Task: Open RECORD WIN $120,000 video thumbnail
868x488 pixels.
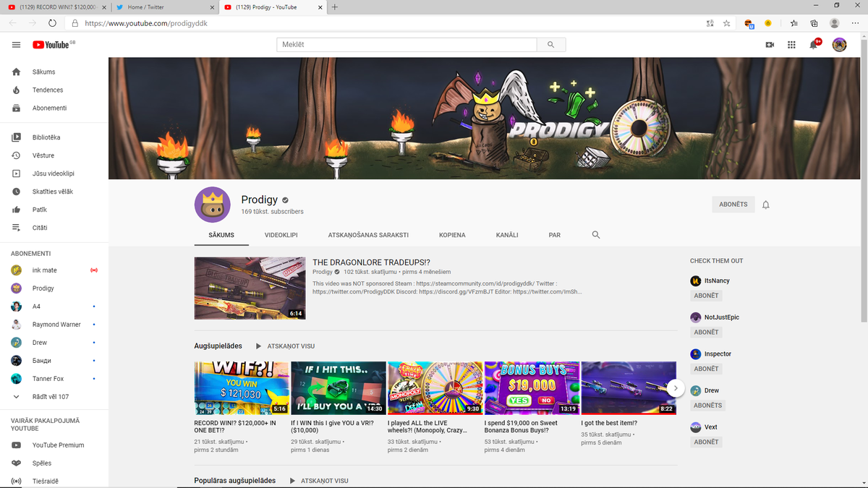Action: (242, 388)
